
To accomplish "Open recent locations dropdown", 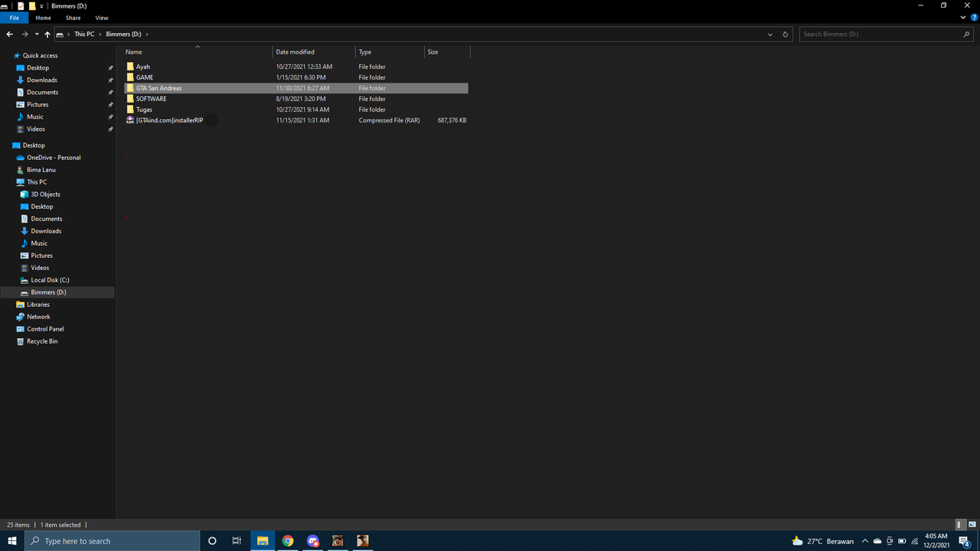I will pos(37,34).
